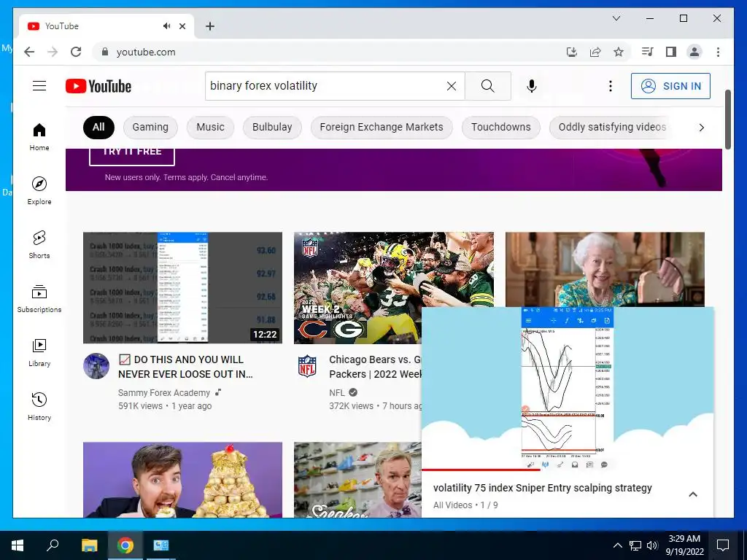This screenshot has height=560, width=747.
Task: Open MrBeast chocolate video thumbnail
Action: point(182,480)
